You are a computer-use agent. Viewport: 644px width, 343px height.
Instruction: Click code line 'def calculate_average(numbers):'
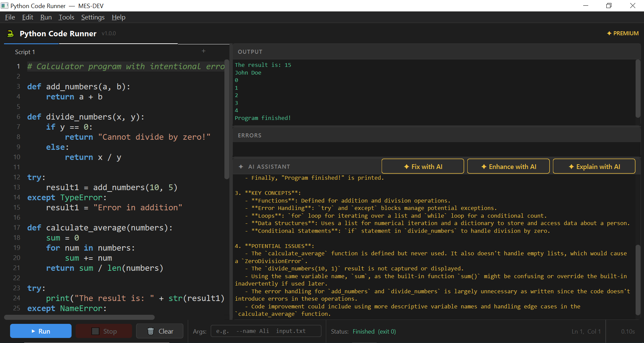click(x=100, y=228)
